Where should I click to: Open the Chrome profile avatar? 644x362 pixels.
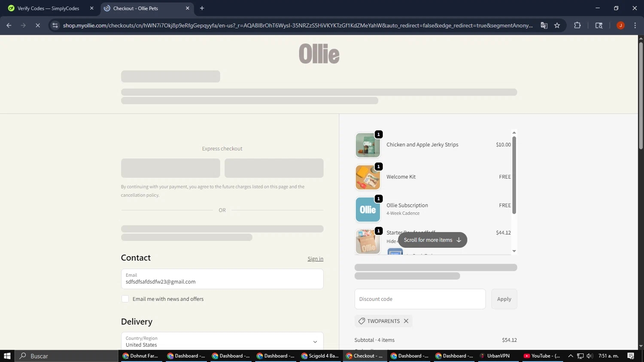(x=620, y=25)
